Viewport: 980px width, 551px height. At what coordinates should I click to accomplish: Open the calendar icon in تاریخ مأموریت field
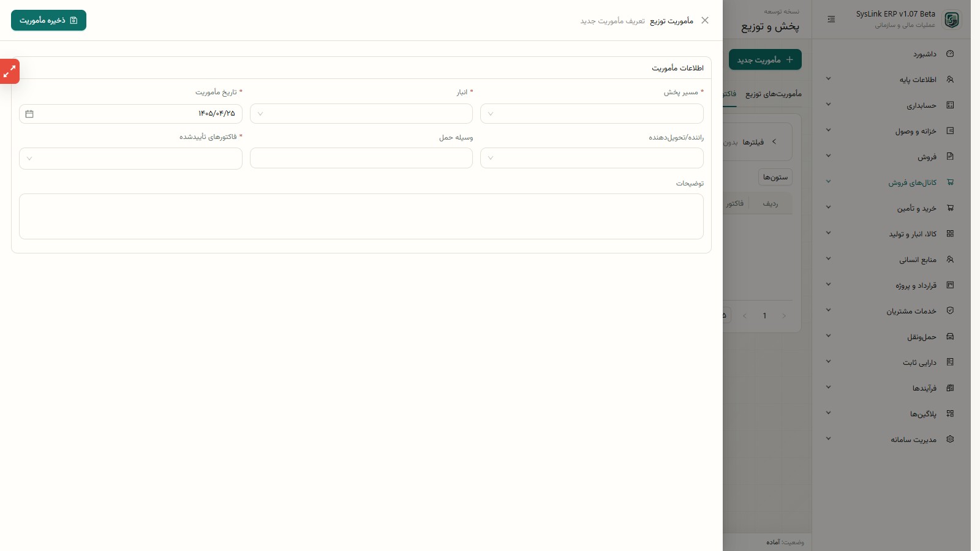(x=29, y=114)
